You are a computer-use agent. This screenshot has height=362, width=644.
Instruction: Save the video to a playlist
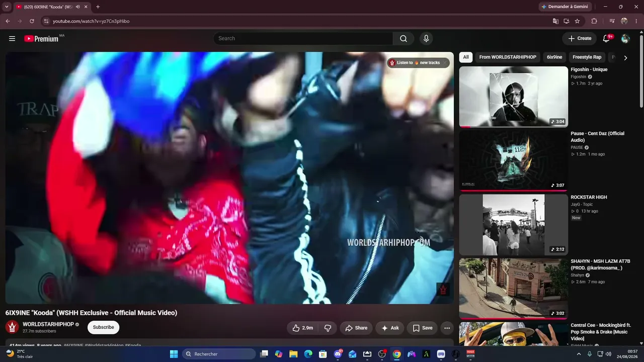pos(422,328)
